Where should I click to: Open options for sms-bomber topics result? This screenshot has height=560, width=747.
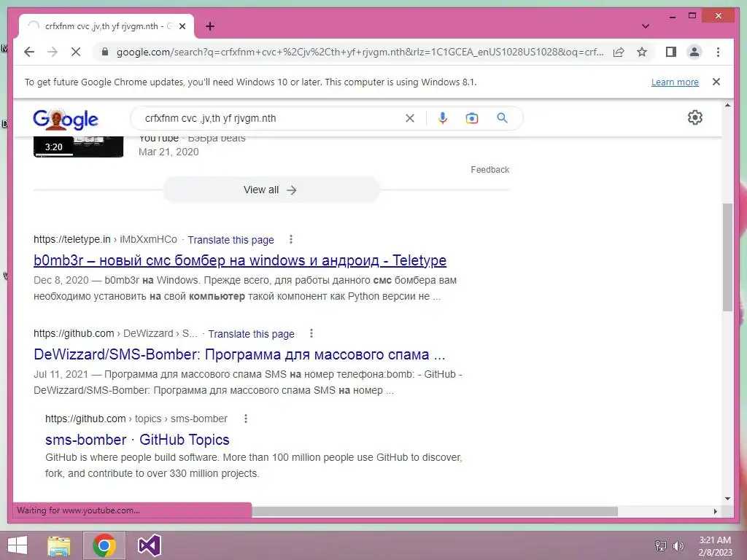(246, 419)
